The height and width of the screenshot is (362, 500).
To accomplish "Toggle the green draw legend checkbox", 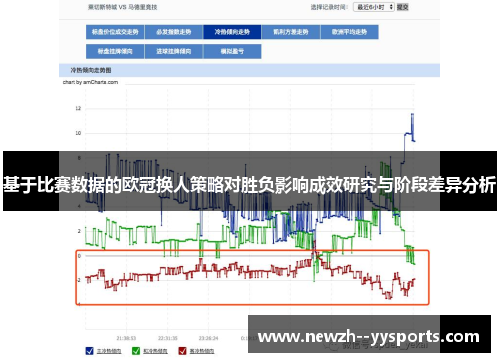I will [x=136, y=351].
